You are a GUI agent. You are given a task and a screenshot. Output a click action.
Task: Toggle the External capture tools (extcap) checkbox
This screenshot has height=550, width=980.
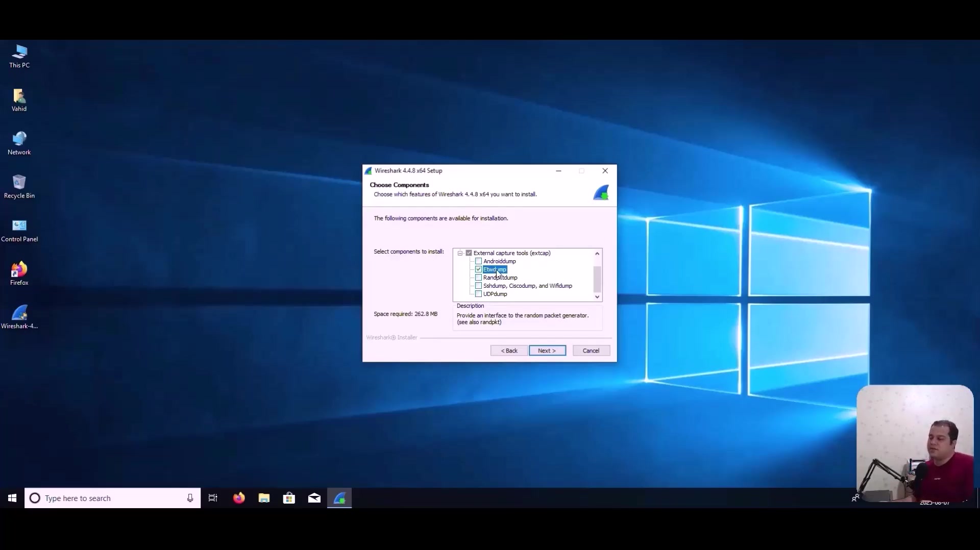(469, 253)
